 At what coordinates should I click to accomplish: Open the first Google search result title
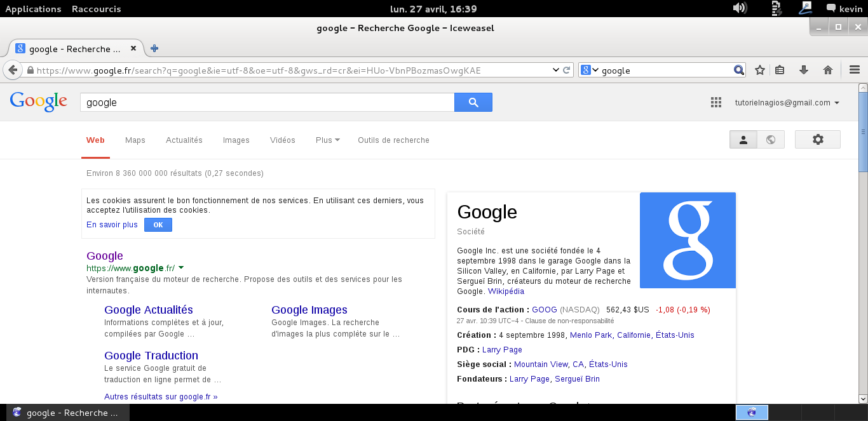[105, 256]
